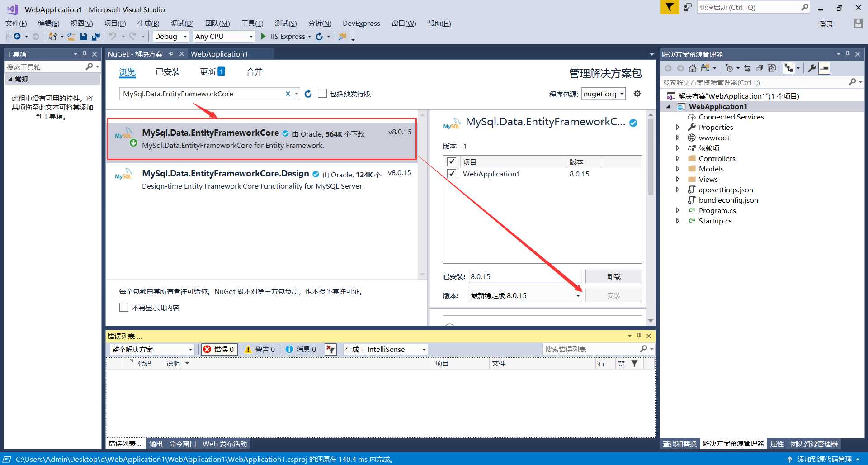868x465 pixels.
Task: Uncheck the WebApplication1 project checkbox
Action: click(452, 174)
